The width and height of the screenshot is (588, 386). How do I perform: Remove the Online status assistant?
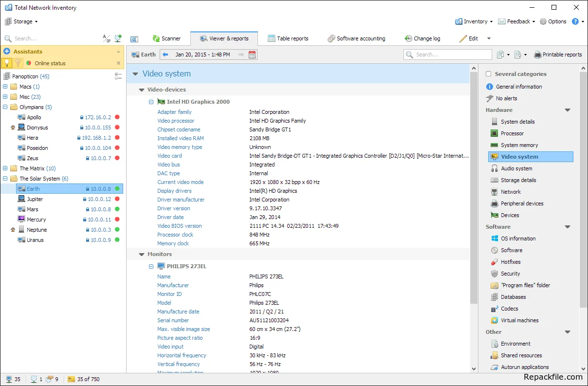click(118, 63)
